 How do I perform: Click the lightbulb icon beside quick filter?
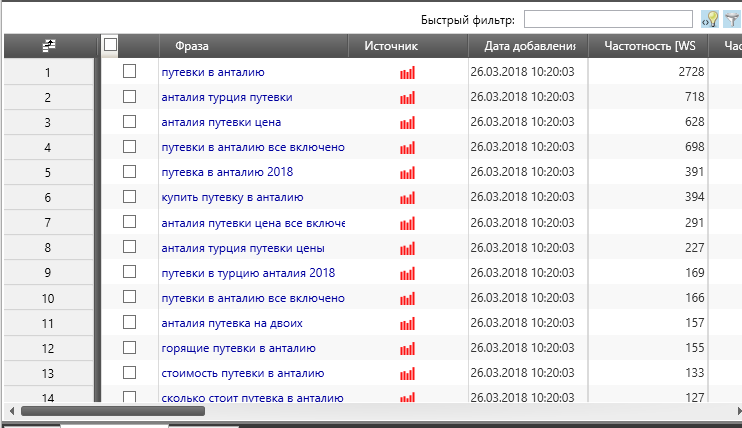point(710,19)
